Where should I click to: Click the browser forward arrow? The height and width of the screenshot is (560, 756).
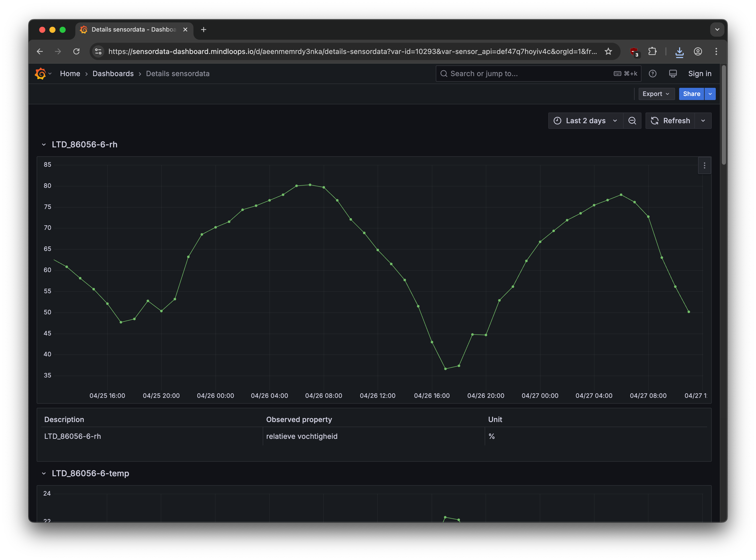click(x=58, y=51)
